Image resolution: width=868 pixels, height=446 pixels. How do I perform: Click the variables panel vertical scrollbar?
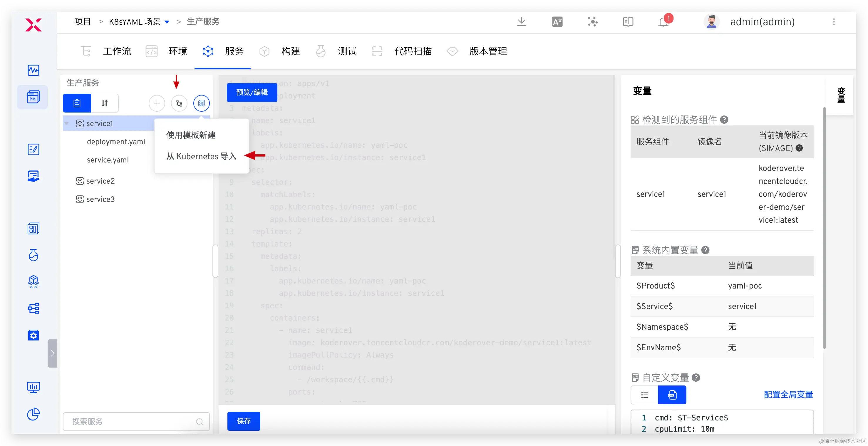[x=824, y=228]
